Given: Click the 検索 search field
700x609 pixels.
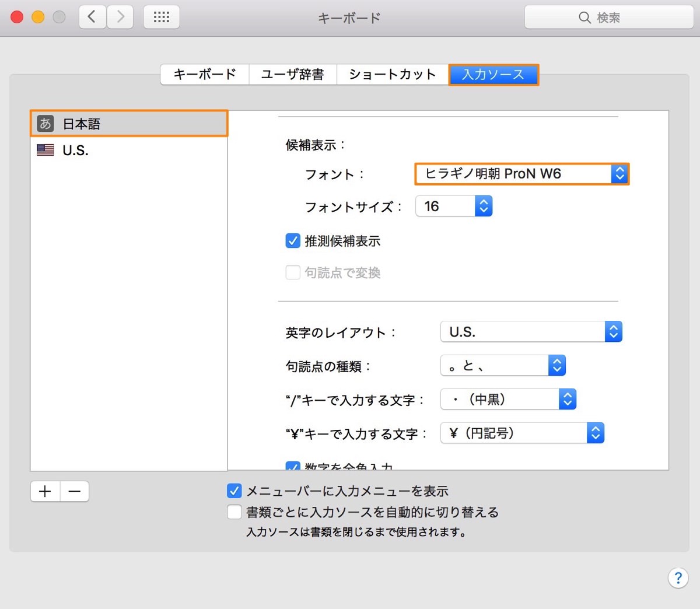Looking at the screenshot, I should pos(609,17).
